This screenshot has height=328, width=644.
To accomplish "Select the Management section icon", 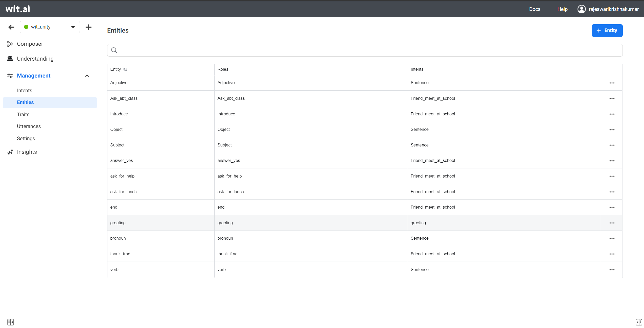I will coord(10,76).
